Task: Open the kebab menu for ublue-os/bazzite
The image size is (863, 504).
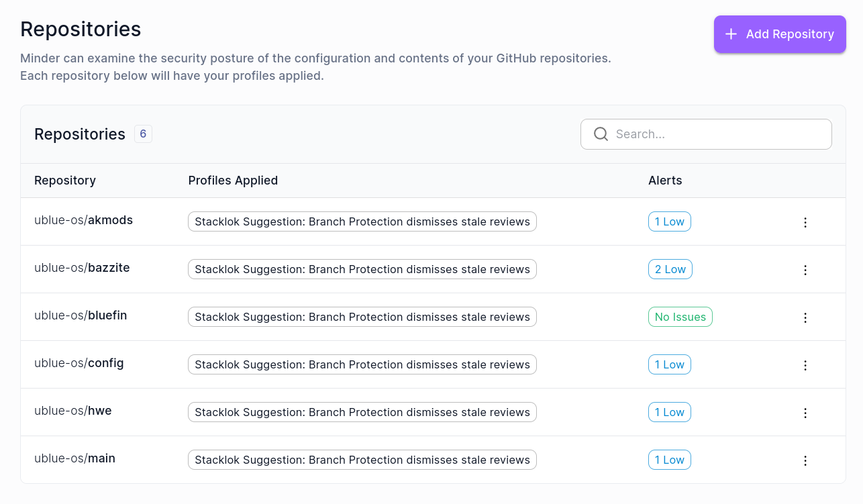Action: pos(805,270)
